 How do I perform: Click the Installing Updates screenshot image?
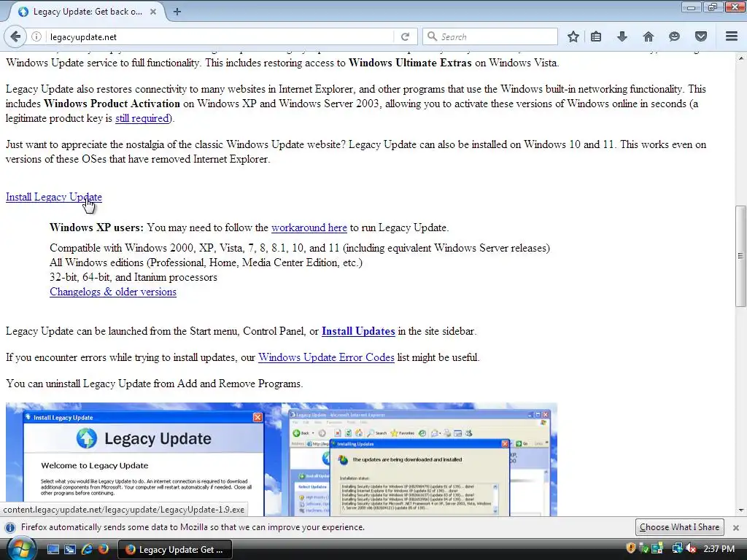pos(419,459)
